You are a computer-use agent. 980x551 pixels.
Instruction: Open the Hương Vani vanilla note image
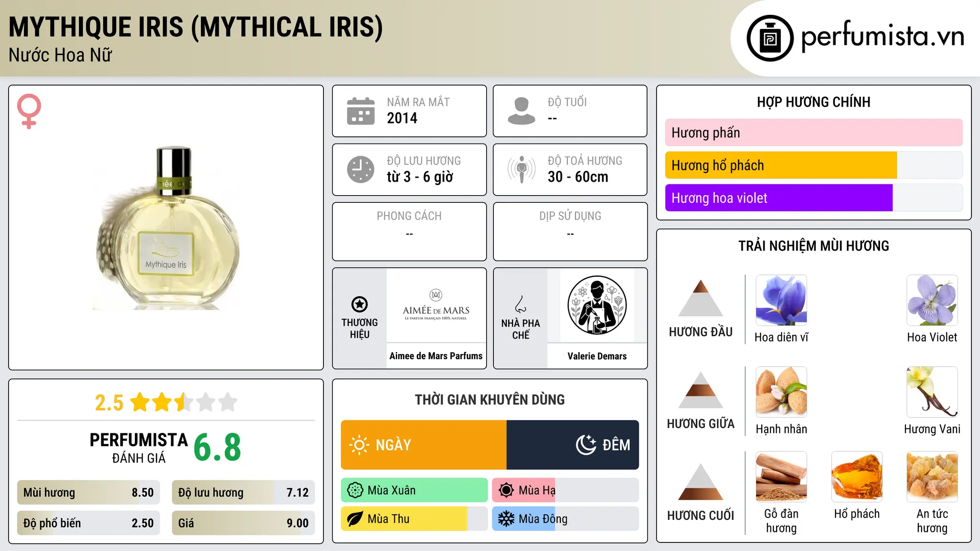[932, 392]
